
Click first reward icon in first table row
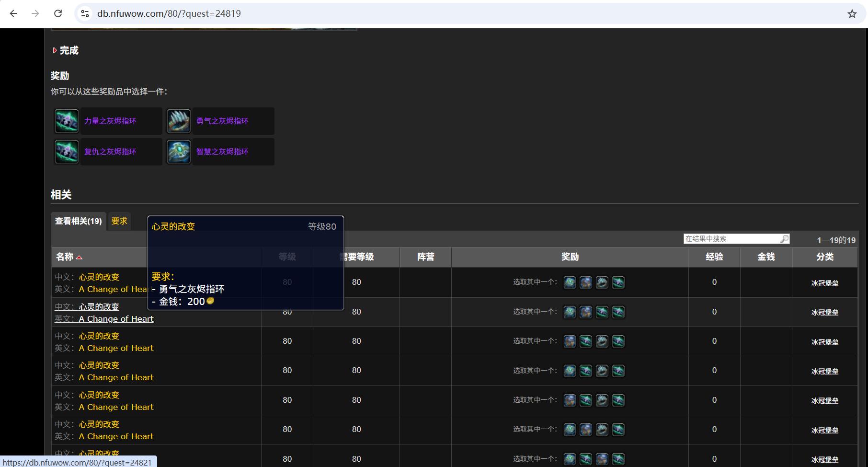(570, 282)
